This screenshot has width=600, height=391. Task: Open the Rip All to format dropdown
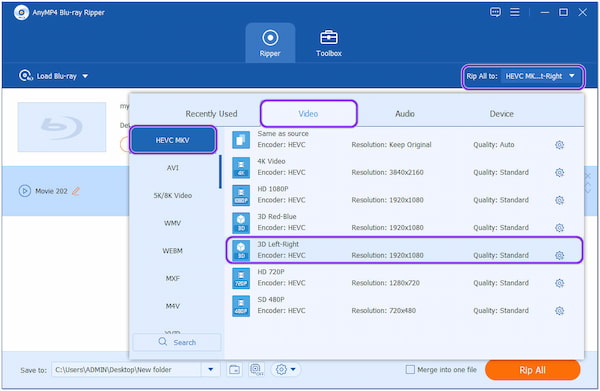(540, 76)
